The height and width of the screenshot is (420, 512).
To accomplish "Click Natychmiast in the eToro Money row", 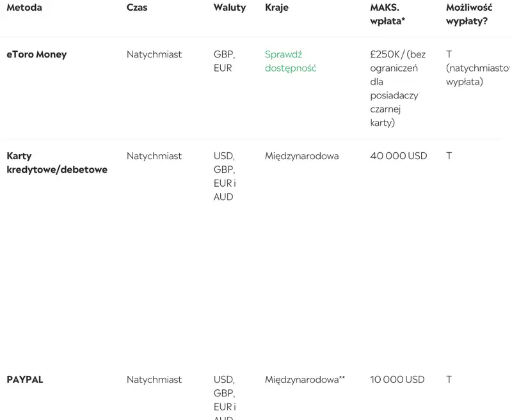I will pos(154,54).
